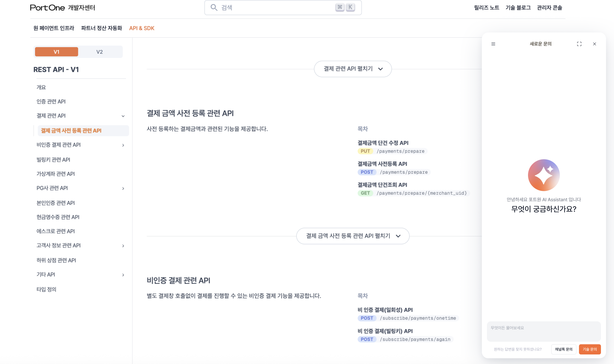Close the AI Assistant chat panel
The image size is (614, 364).
click(x=594, y=44)
